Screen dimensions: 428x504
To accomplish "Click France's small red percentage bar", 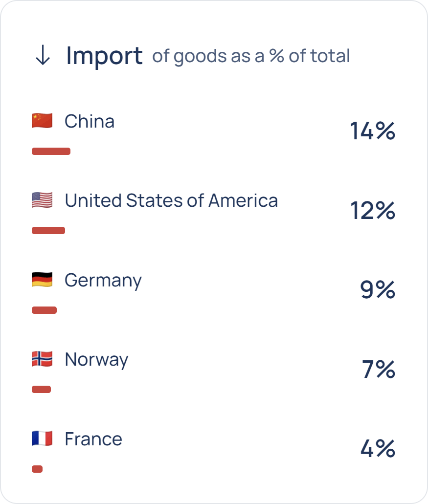I will click(x=37, y=469).
